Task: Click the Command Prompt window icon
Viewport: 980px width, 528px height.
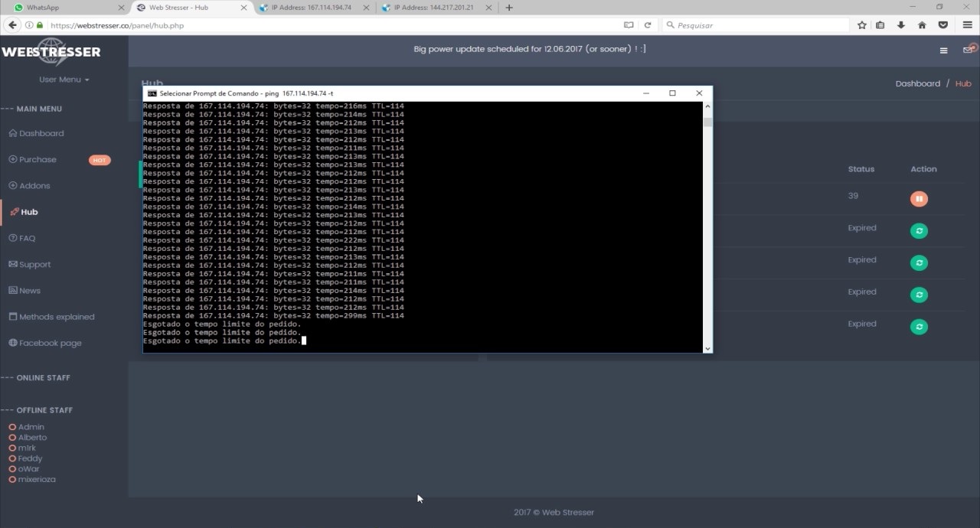Action: point(152,93)
